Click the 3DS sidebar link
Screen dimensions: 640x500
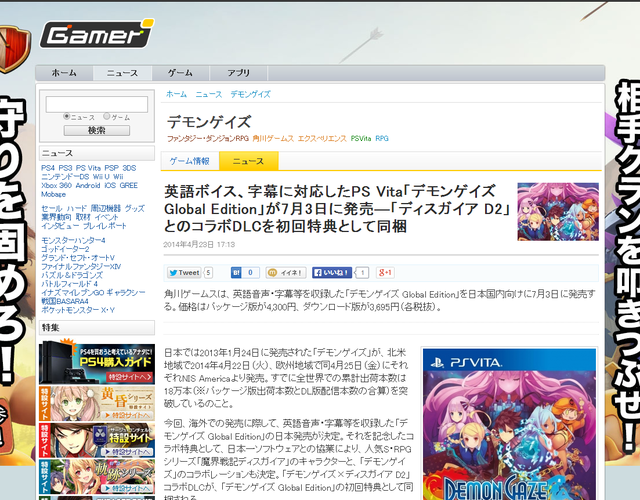(x=129, y=168)
